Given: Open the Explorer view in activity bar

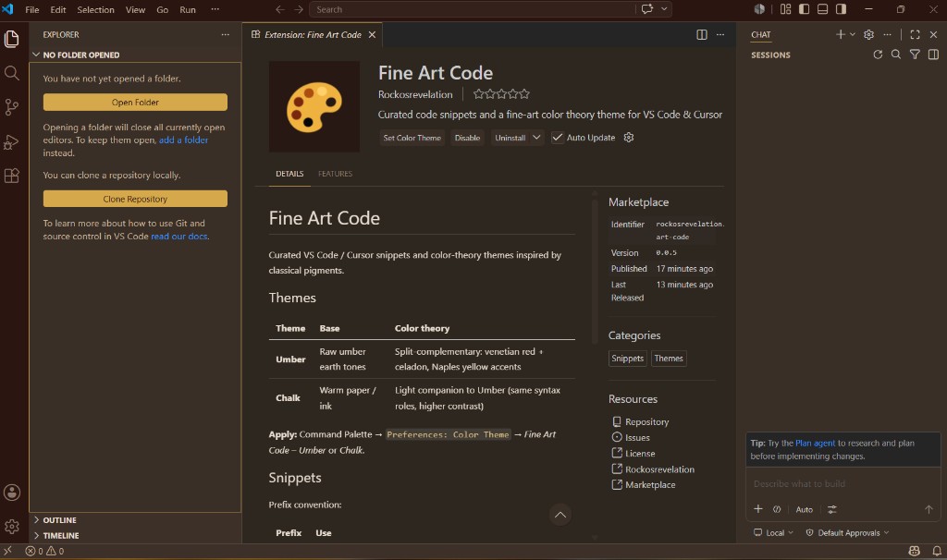Looking at the screenshot, I should pyautogui.click(x=11, y=39).
